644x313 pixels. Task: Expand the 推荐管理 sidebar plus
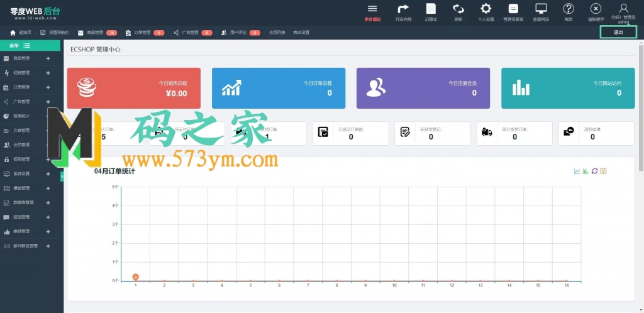(x=48, y=231)
